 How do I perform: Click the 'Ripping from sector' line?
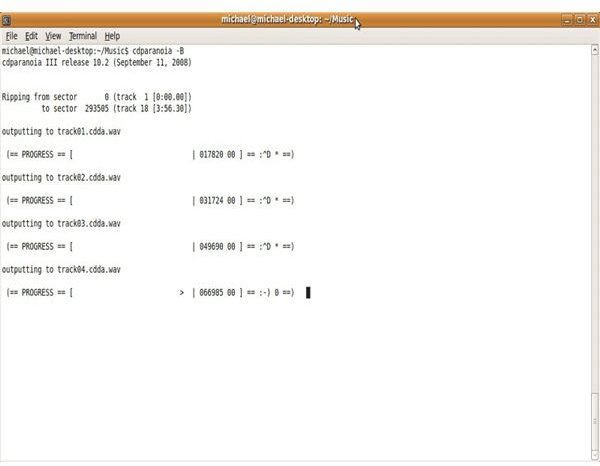pos(97,97)
